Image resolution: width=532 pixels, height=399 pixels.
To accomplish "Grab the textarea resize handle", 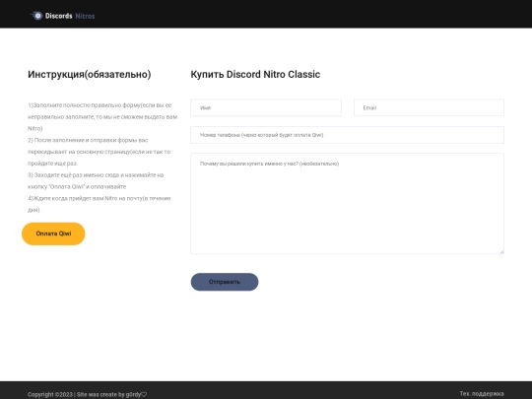I will tap(501, 252).
